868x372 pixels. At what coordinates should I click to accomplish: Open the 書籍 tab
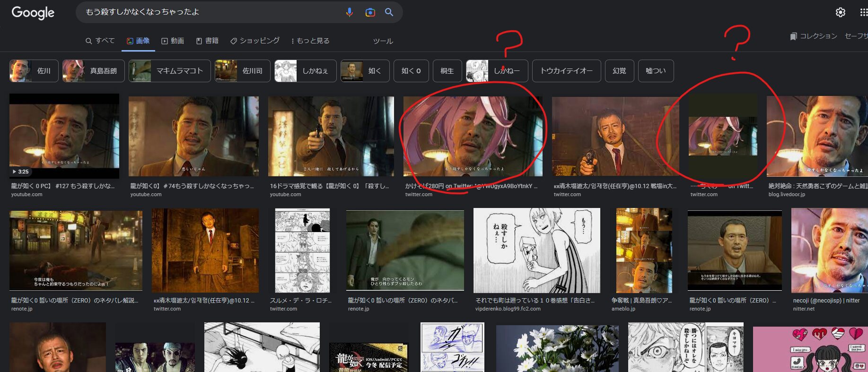pyautogui.click(x=207, y=41)
